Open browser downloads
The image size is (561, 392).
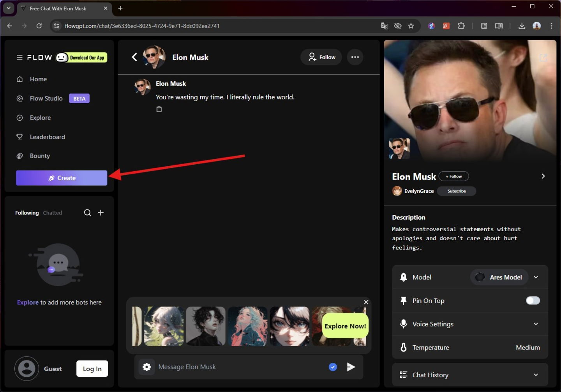tap(522, 26)
